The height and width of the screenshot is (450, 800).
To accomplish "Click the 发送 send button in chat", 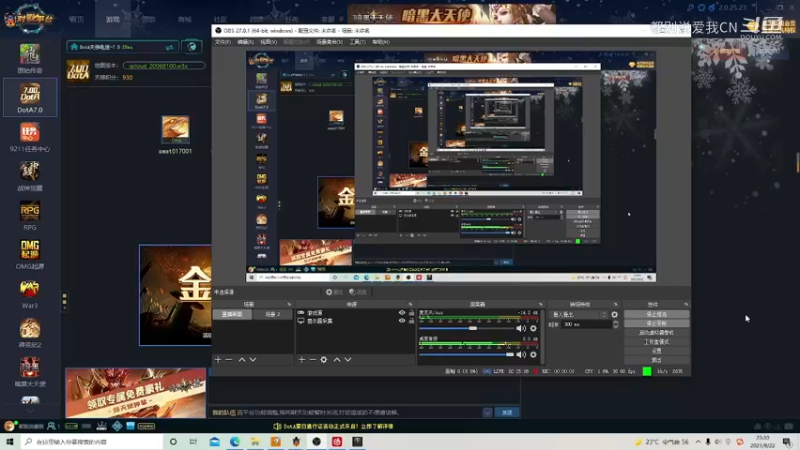I will (507, 412).
